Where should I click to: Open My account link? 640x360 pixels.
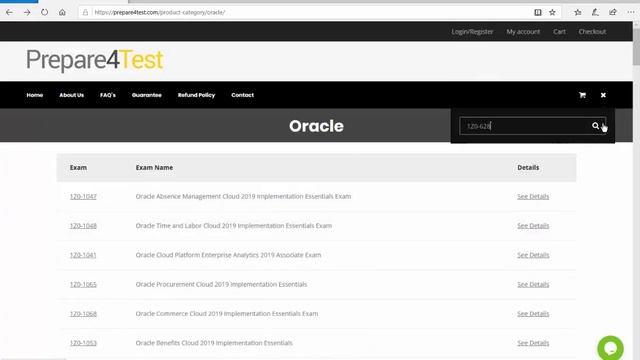pos(523,31)
